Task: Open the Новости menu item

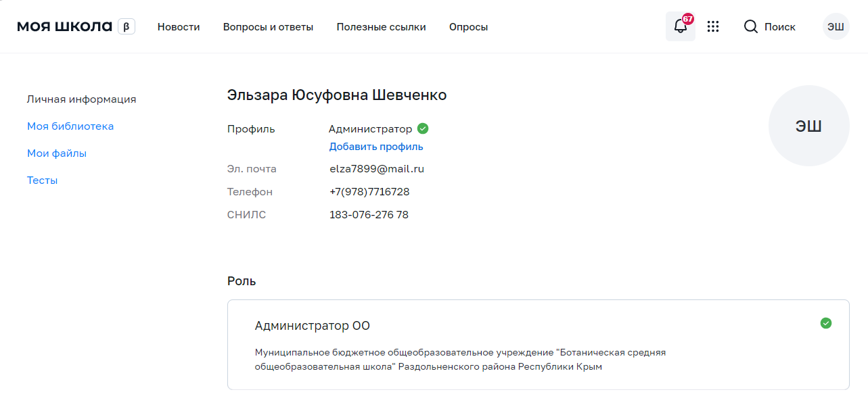Action: click(x=179, y=27)
